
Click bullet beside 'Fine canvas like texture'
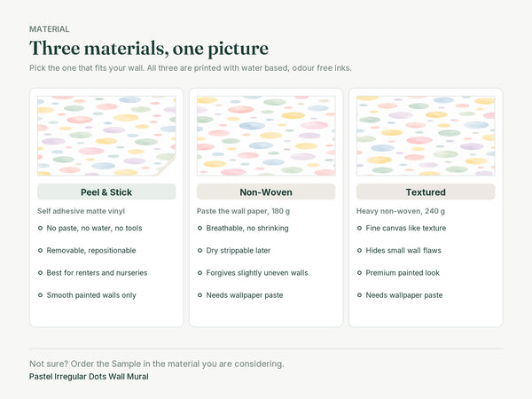coord(359,228)
